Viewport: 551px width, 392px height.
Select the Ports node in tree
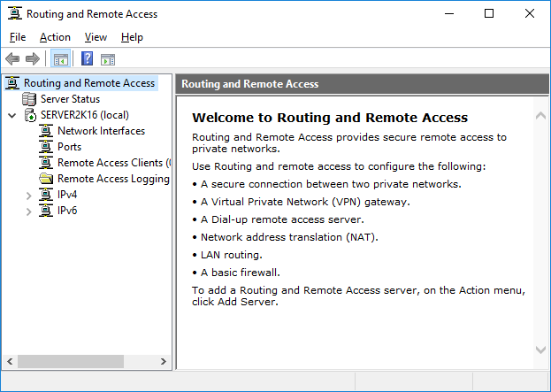point(69,147)
